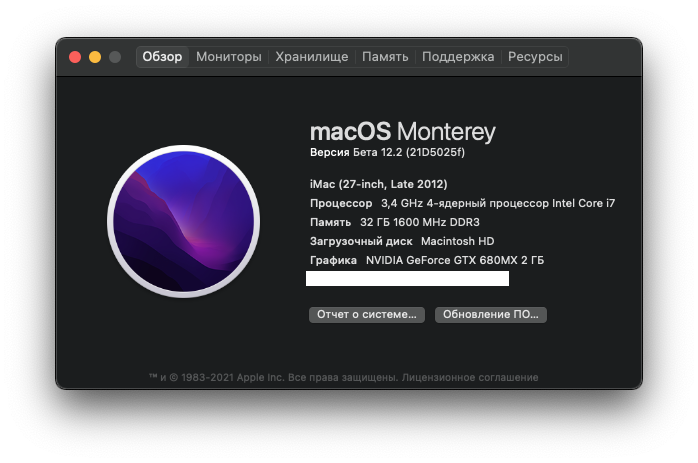Viewport: 698px width, 463px height.
Task: Click the Отчет о системе button
Action: pyautogui.click(x=367, y=315)
